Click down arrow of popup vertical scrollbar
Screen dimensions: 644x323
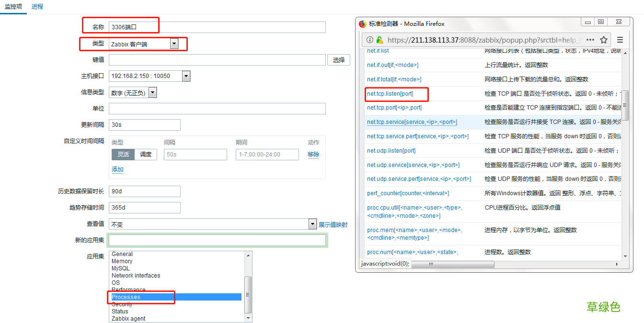(625, 256)
